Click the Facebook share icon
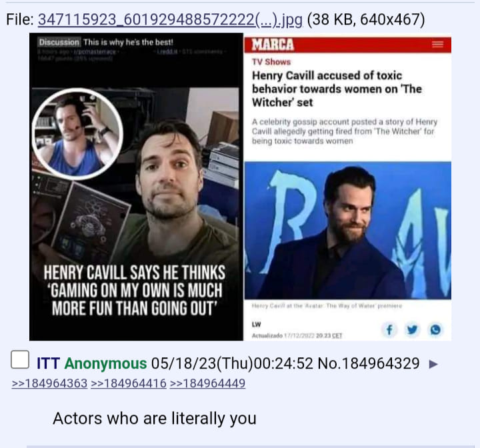The image size is (480, 448). click(x=389, y=330)
